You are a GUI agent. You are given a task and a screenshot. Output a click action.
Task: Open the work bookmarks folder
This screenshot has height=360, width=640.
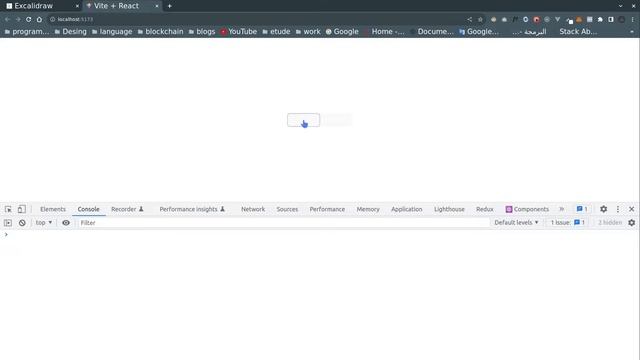click(x=308, y=31)
